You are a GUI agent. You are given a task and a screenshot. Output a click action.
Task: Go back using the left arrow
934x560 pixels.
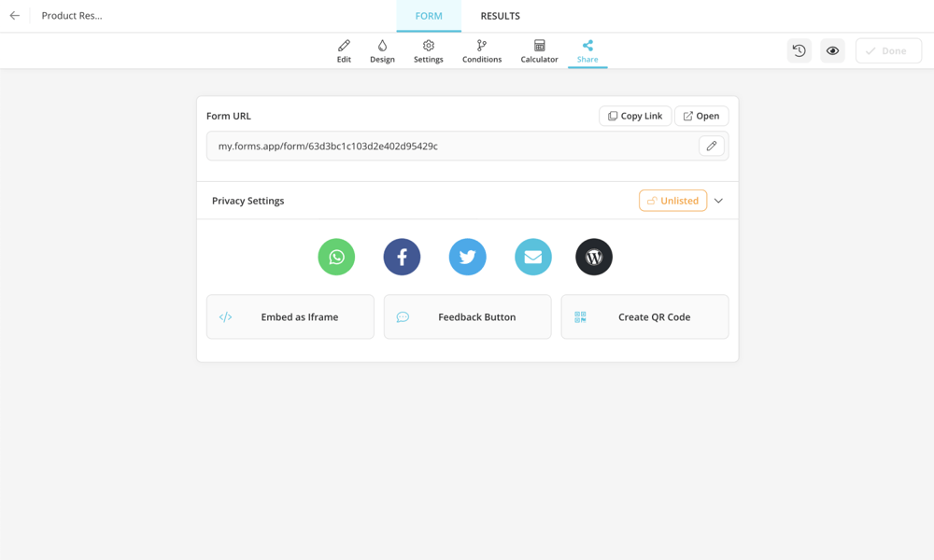point(15,16)
